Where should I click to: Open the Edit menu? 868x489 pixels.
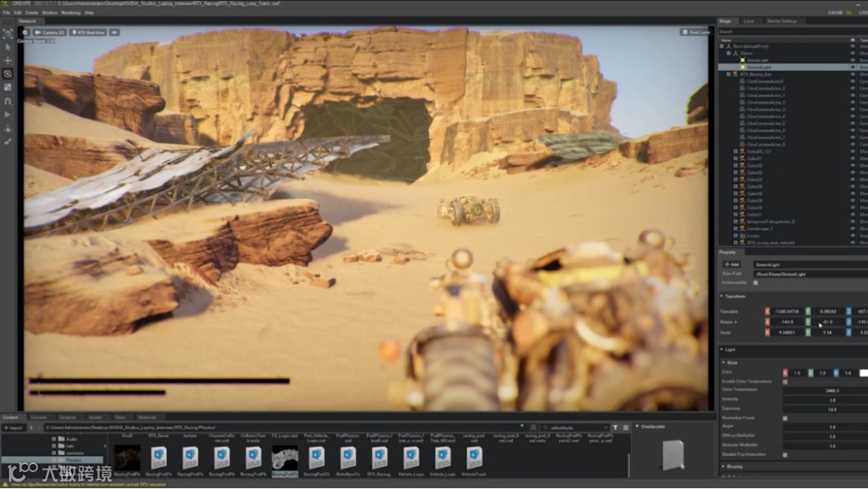point(18,12)
